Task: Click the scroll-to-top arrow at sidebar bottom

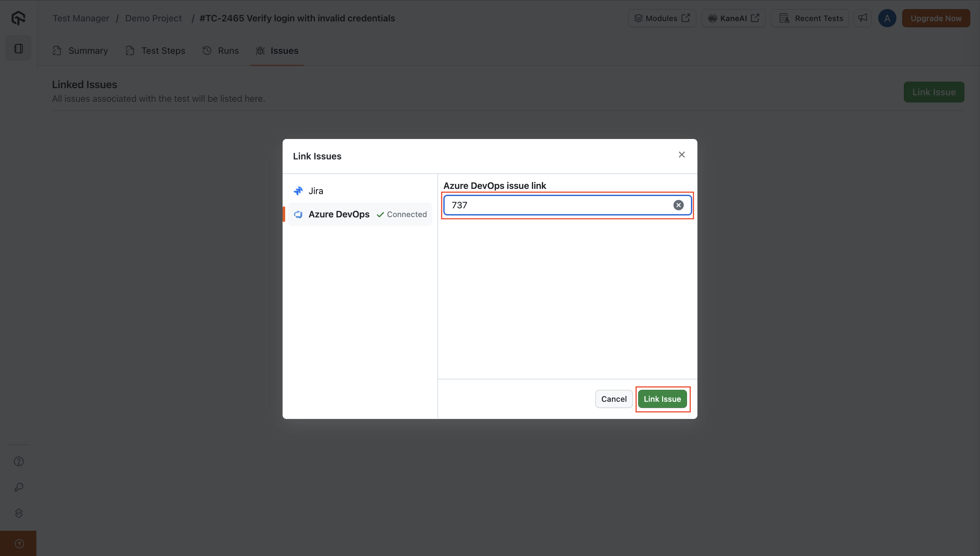Action: point(18,543)
